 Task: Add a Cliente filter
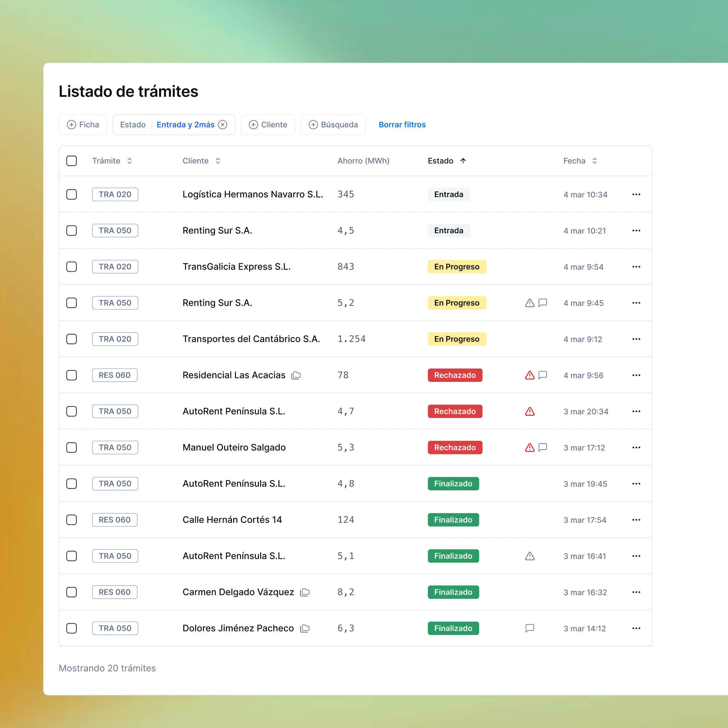pos(268,124)
